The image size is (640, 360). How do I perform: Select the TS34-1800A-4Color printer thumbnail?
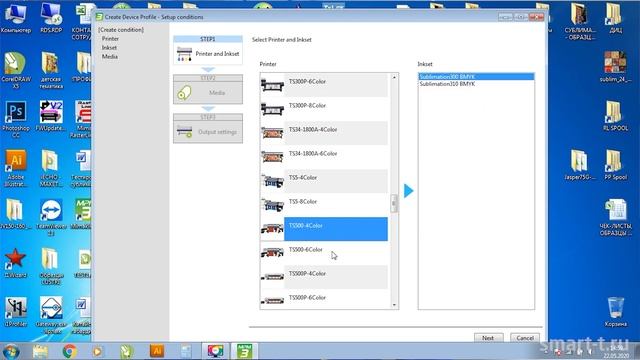pyautogui.click(x=272, y=133)
